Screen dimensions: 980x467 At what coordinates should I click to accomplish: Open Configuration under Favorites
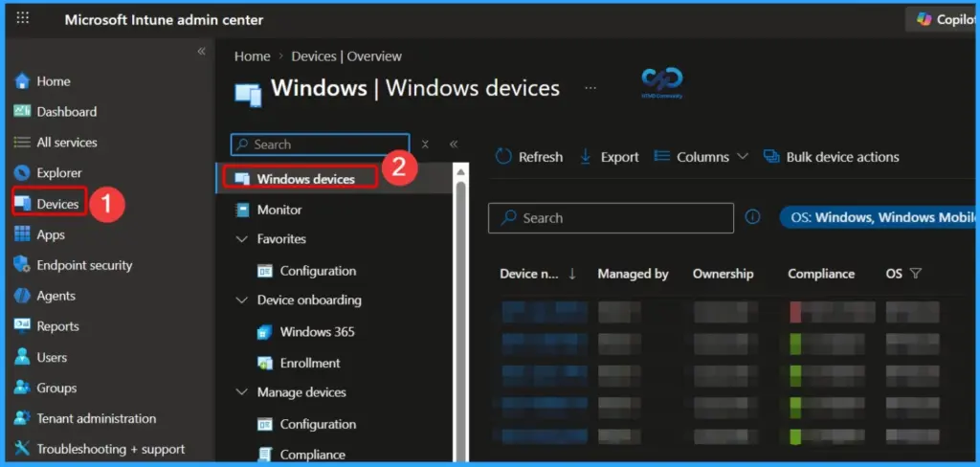318,271
